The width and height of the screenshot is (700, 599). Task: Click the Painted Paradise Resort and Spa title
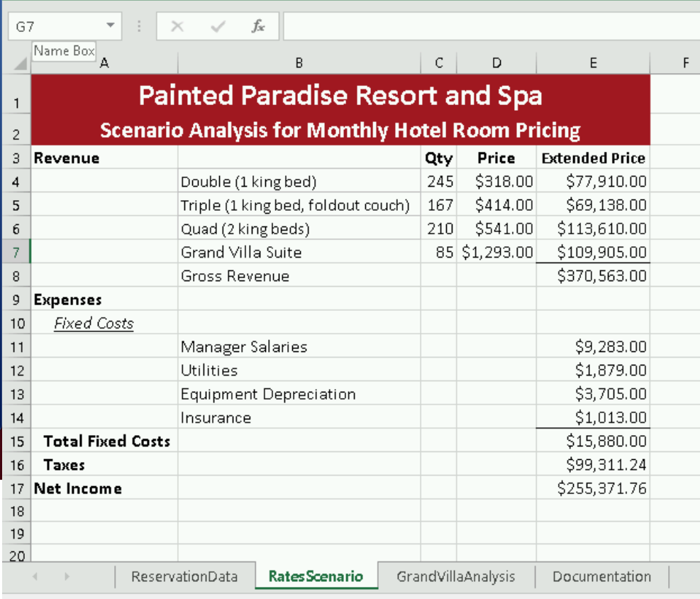click(340, 95)
